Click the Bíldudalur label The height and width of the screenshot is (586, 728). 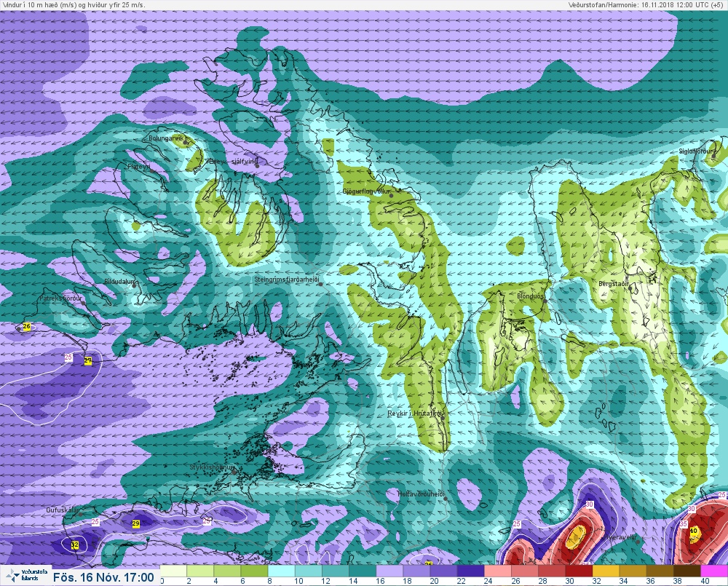pos(119,282)
